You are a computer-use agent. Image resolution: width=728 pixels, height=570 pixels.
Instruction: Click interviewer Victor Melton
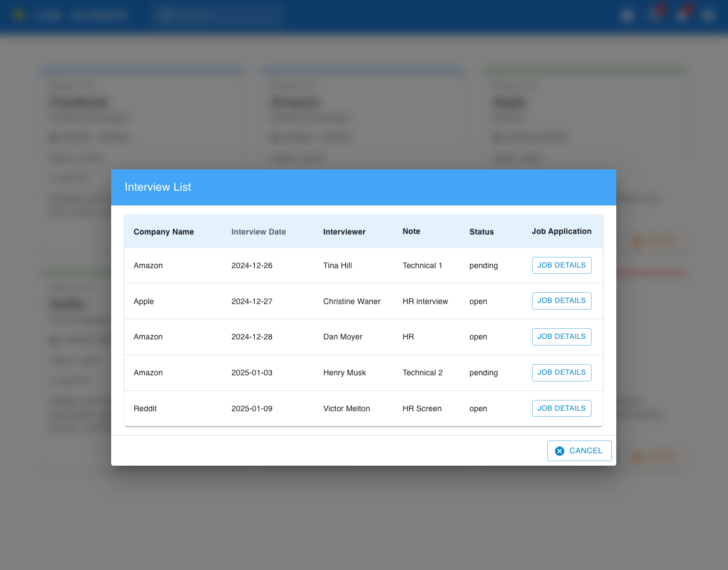click(x=346, y=408)
